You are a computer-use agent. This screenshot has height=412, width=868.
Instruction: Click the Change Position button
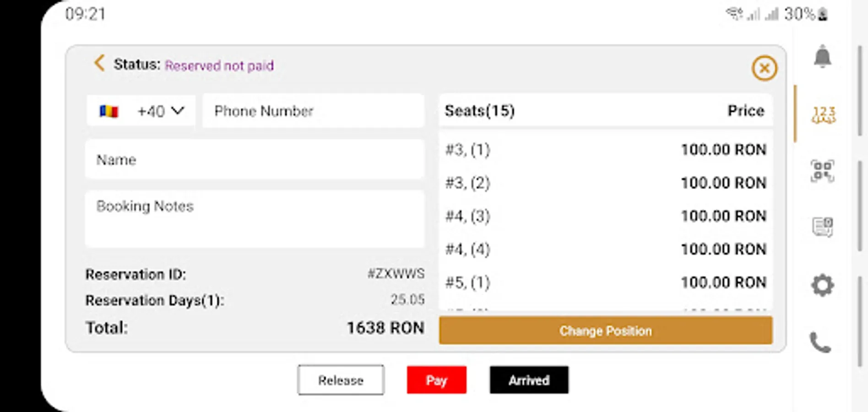(x=605, y=331)
